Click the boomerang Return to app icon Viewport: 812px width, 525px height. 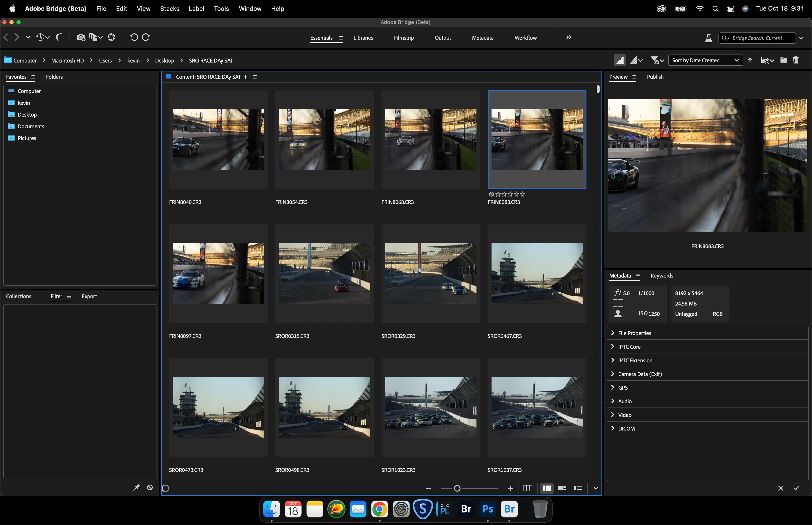59,37
